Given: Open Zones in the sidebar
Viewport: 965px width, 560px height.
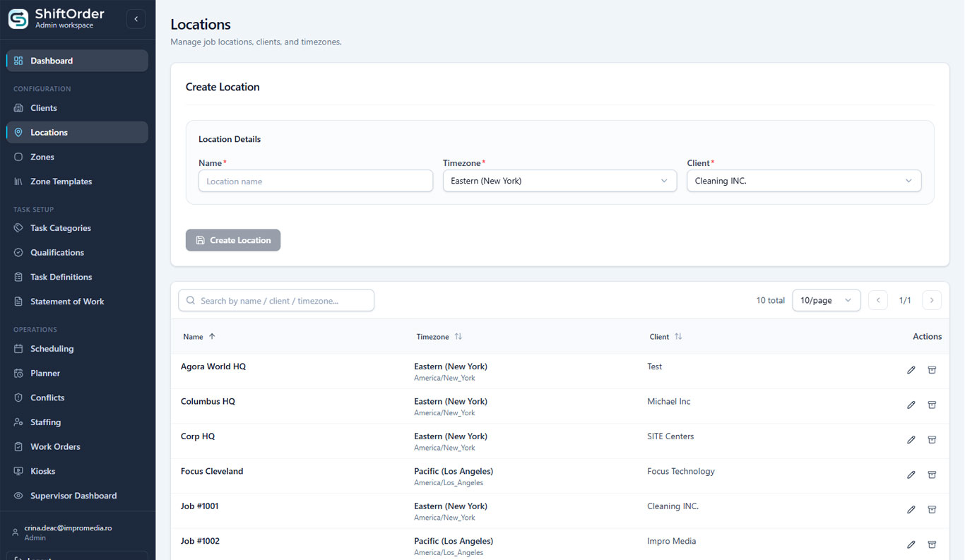Looking at the screenshot, I should (77, 157).
